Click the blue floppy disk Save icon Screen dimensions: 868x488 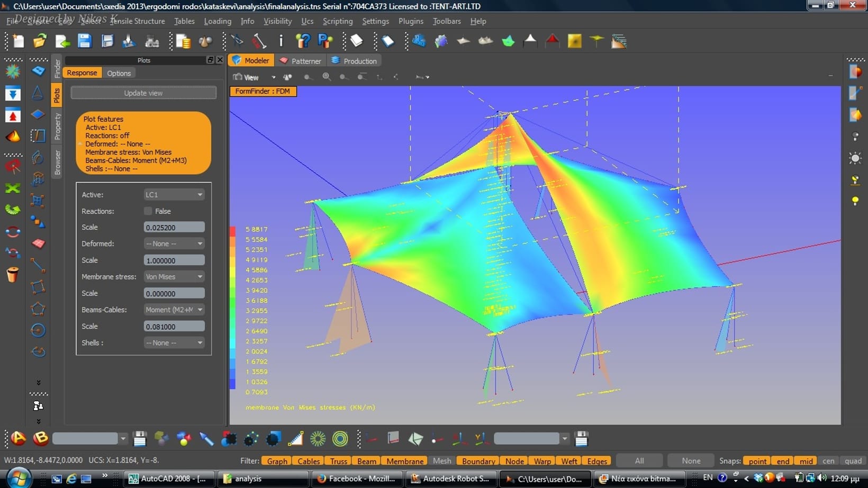85,41
